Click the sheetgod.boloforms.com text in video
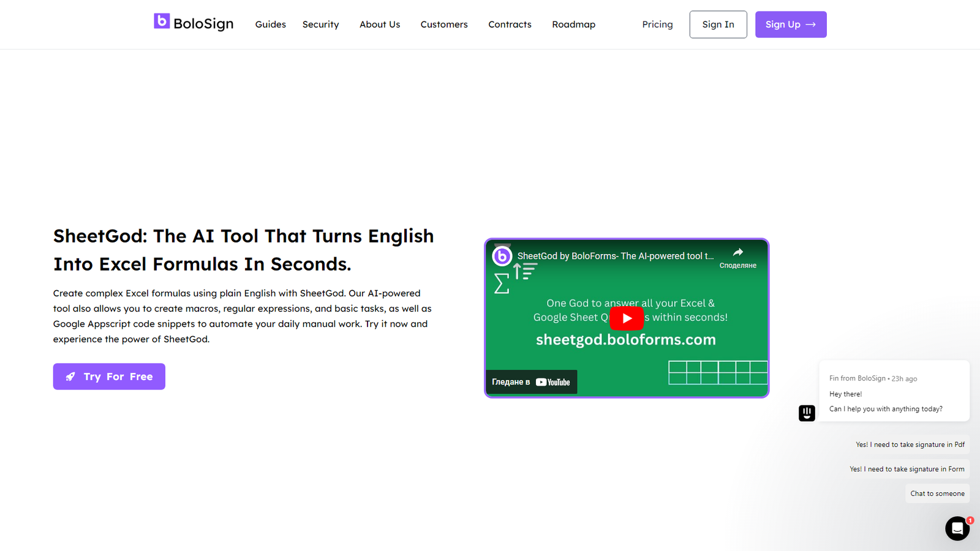This screenshot has height=551, width=980. pyautogui.click(x=626, y=340)
